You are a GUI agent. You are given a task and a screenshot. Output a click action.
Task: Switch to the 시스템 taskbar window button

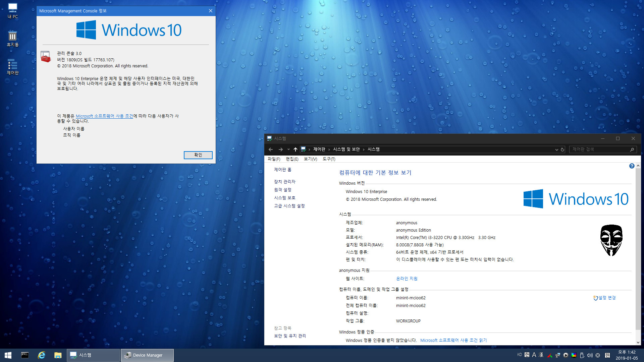(93, 355)
